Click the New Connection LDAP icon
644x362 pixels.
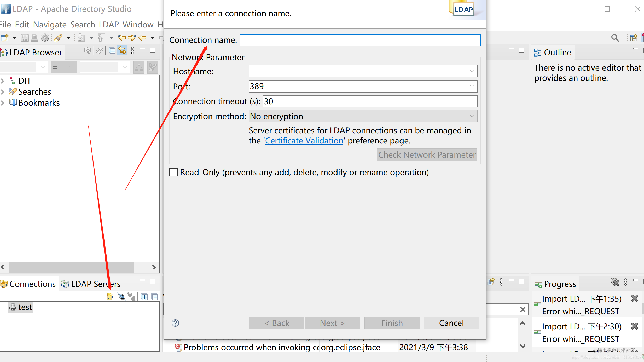click(x=109, y=296)
